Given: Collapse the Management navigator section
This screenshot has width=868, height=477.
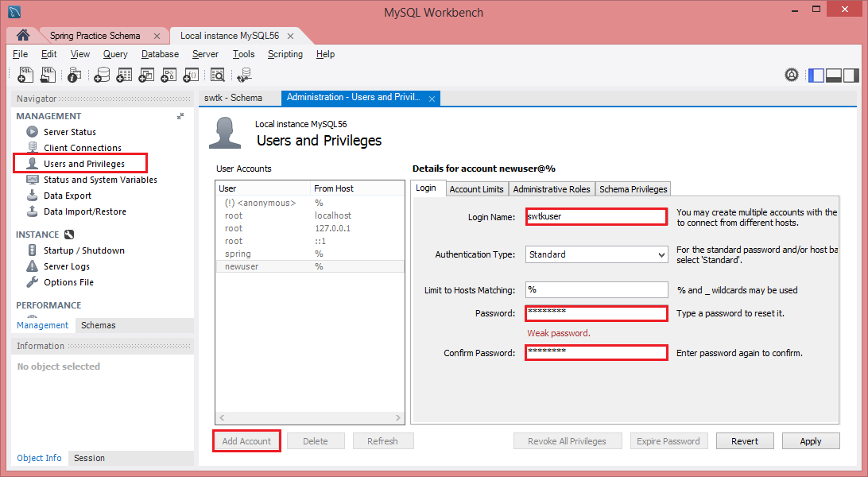Looking at the screenshot, I should pos(181,115).
